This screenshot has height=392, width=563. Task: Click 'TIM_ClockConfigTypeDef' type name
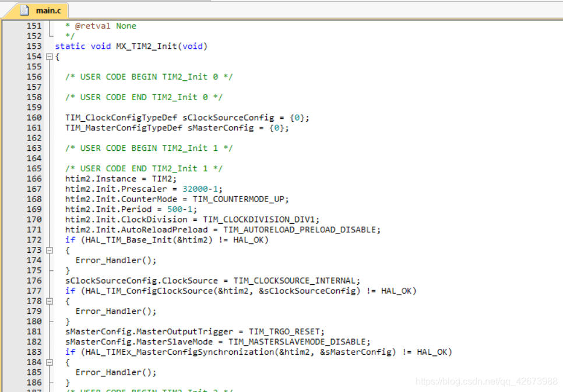(x=121, y=118)
